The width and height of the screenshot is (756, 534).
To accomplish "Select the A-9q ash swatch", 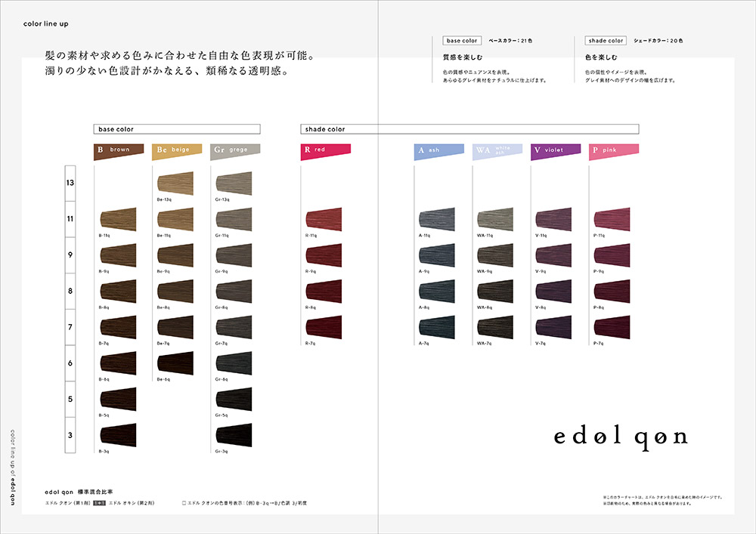I will (437, 256).
